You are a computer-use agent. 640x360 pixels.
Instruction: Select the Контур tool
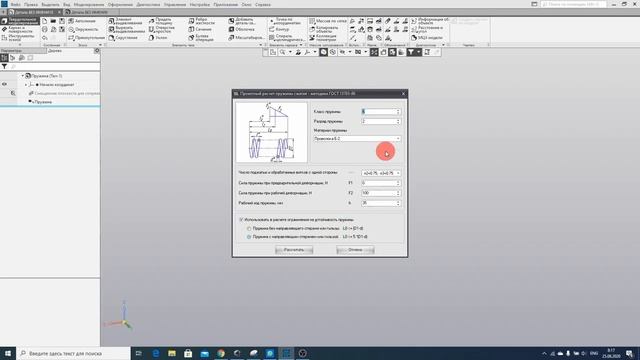(x=279, y=29)
